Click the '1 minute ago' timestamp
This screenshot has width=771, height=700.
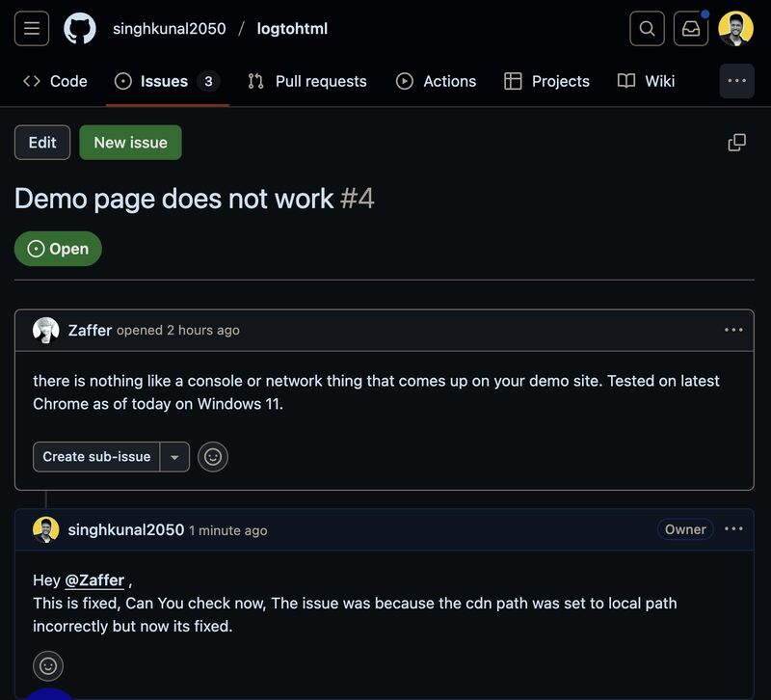(228, 530)
